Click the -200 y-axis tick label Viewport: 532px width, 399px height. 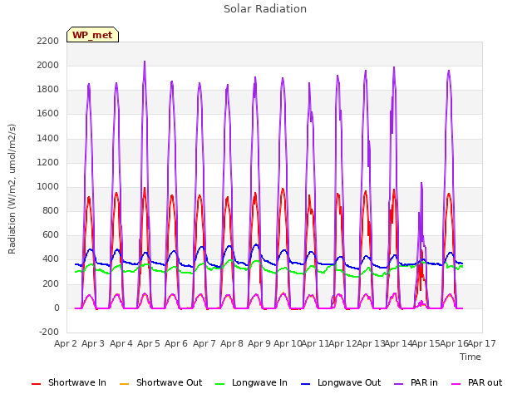click(49, 332)
